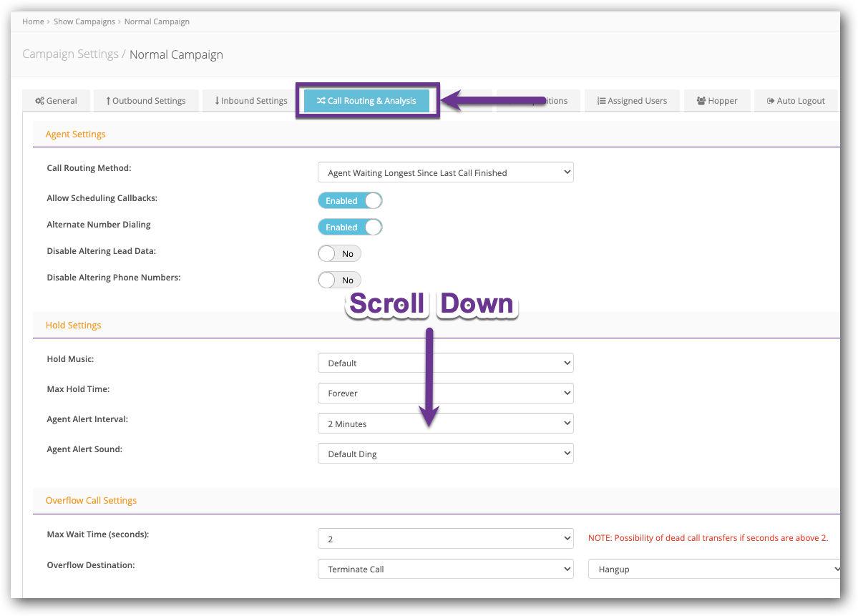Open the Auto Logout tab
Viewport: 858px width, 616px height.
pyautogui.click(x=796, y=101)
